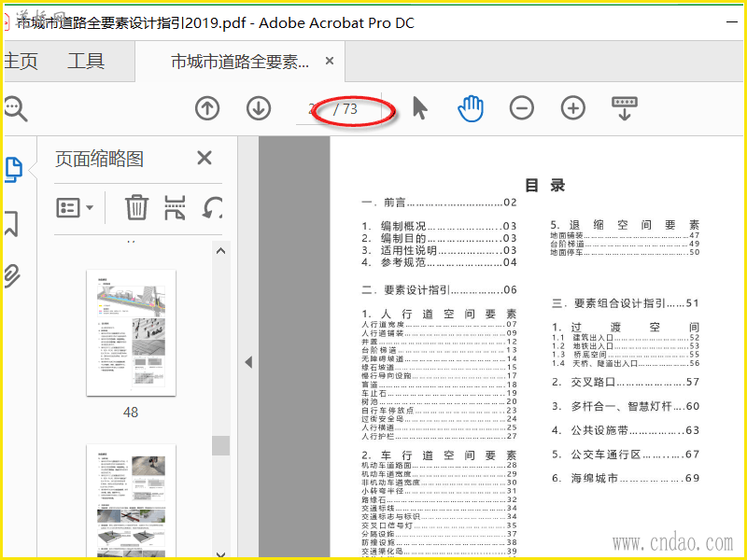Image resolution: width=747 pixels, height=560 pixels.
Task: Select the 市城市道路全要素 document tab
Action: (240, 62)
